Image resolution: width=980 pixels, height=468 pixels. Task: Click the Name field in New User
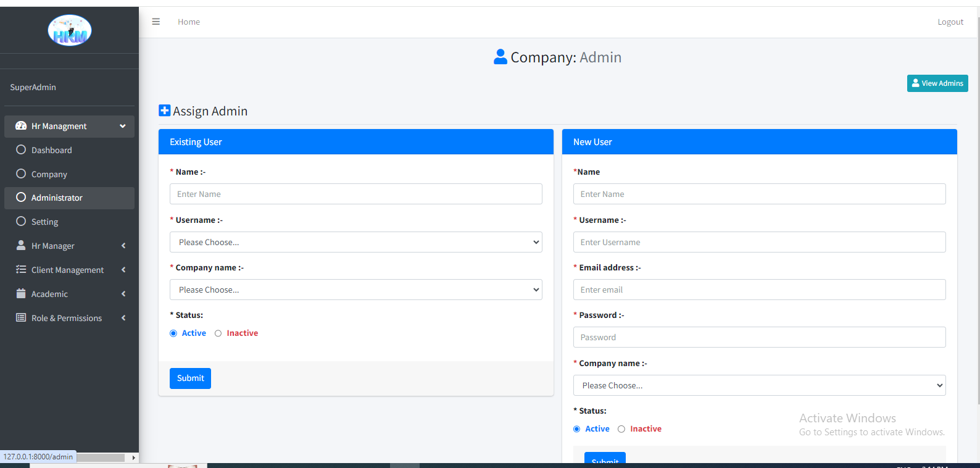[x=760, y=194]
